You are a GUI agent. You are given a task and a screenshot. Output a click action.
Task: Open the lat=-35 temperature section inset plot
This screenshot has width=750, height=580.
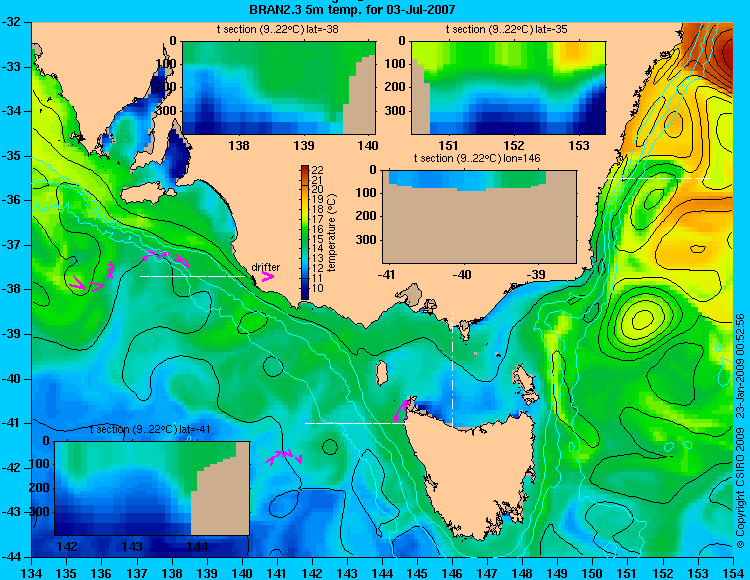[508, 88]
